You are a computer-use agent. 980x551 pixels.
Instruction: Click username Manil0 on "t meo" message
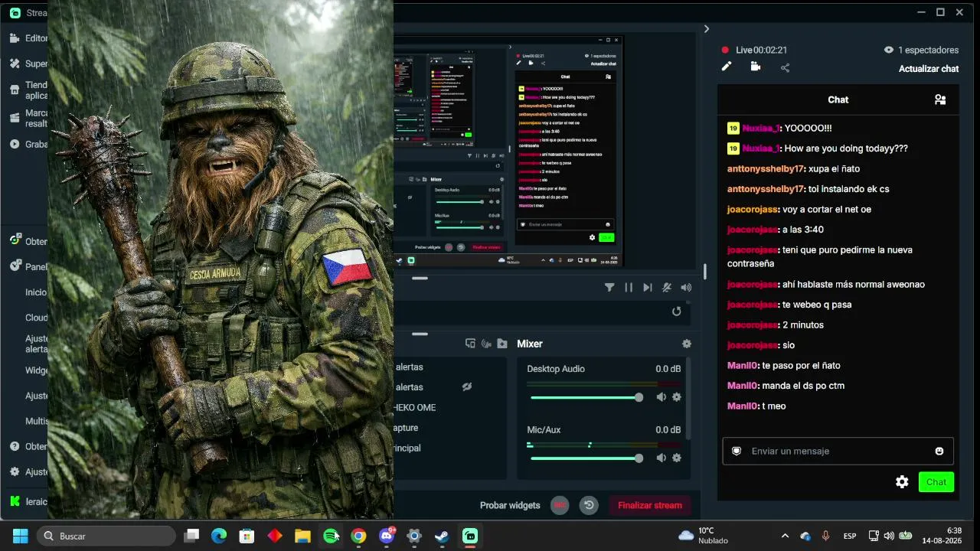click(743, 406)
